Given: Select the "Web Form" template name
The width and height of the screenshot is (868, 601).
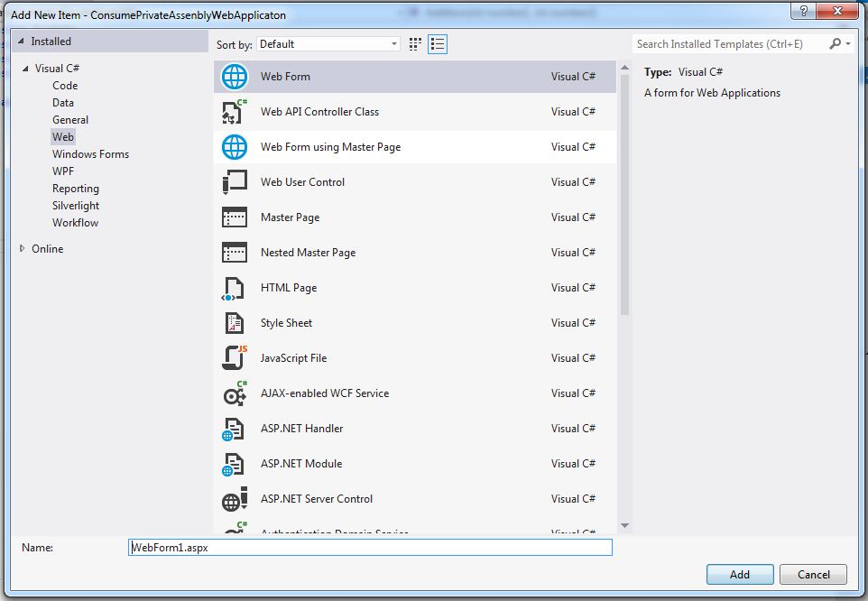Looking at the screenshot, I should pos(285,77).
